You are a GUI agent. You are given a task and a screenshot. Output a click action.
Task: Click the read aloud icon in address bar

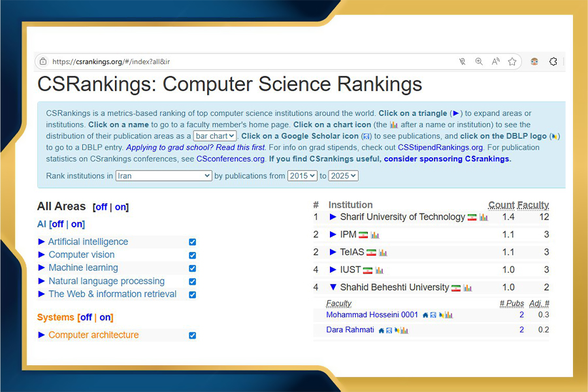tap(496, 61)
